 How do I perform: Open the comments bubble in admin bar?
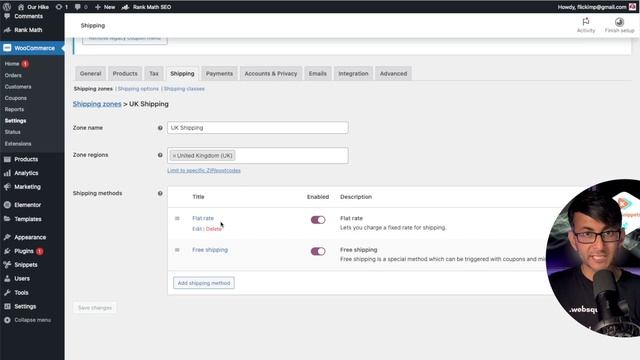coord(81,7)
